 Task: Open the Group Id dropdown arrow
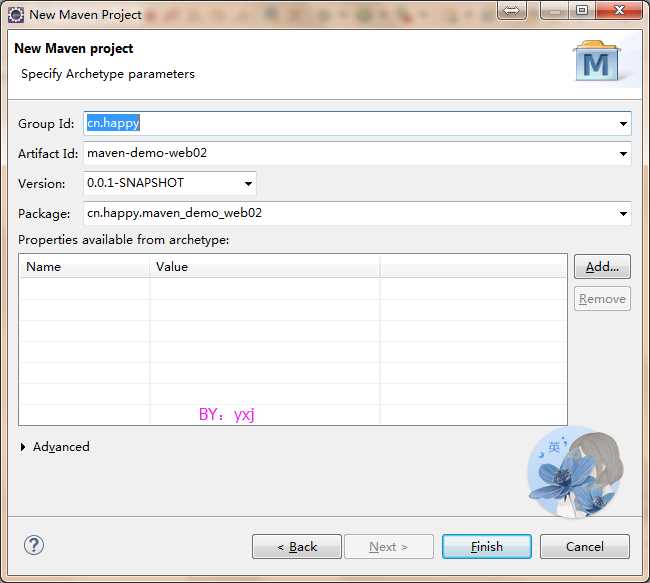623,124
